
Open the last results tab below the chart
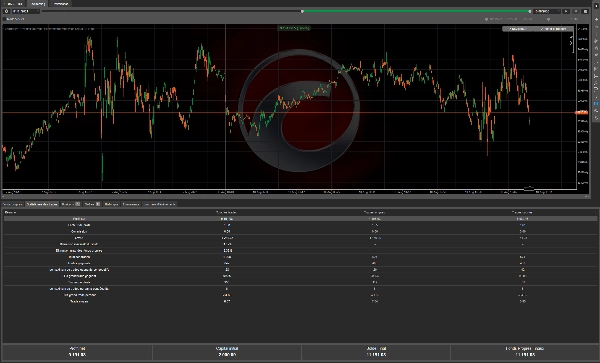160,204
